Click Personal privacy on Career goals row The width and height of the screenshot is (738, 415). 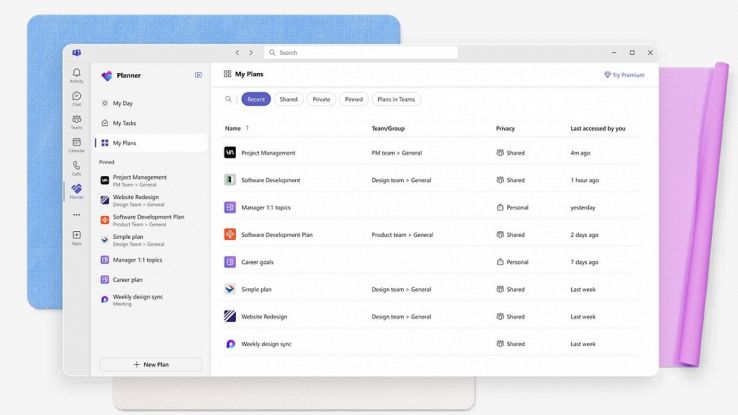513,262
